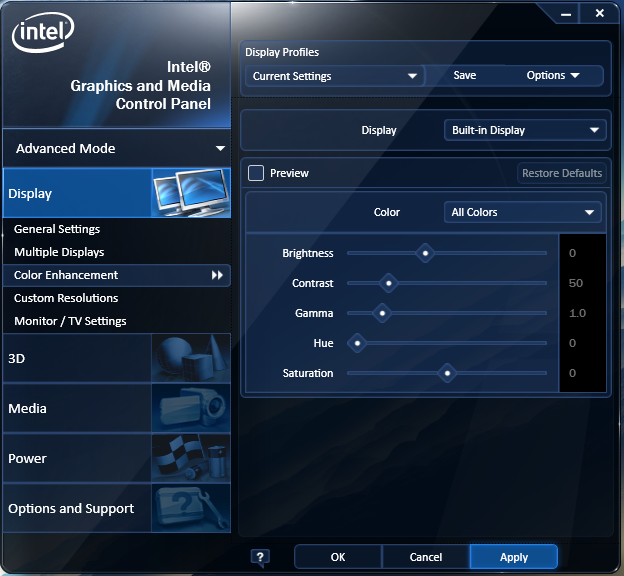Image resolution: width=624 pixels, height=576 pixels.
Task: Click the Color Enhancement double-arrow icon
Action: 217,275
